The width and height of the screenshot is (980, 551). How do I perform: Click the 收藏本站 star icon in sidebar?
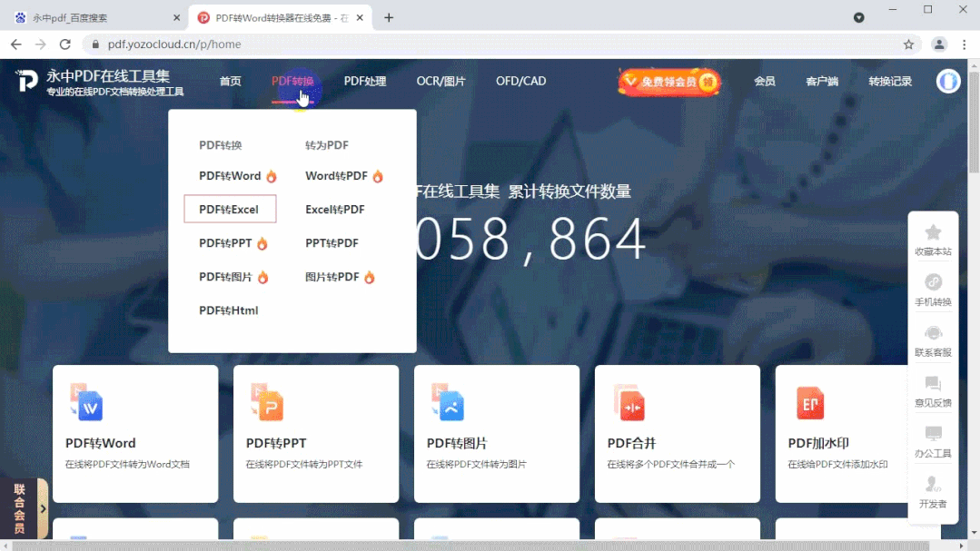[933, 234]
